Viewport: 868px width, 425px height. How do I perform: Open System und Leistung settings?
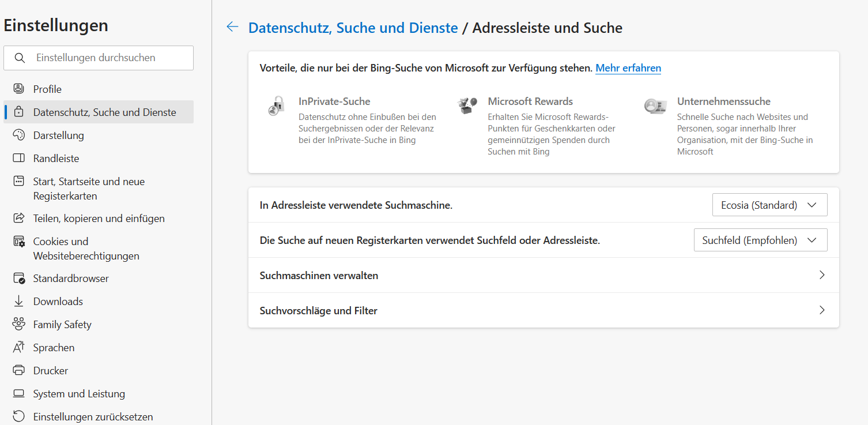[99, 393]
